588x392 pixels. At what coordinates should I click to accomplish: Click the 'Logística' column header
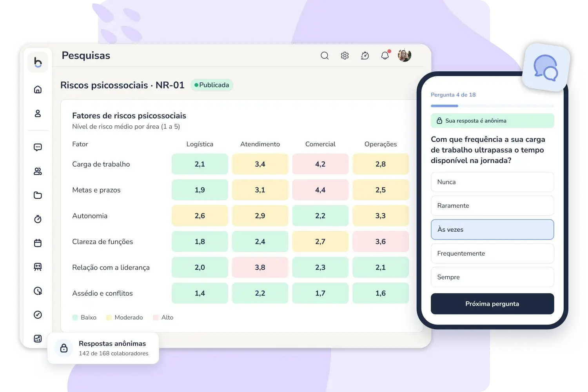click(200, 144)
